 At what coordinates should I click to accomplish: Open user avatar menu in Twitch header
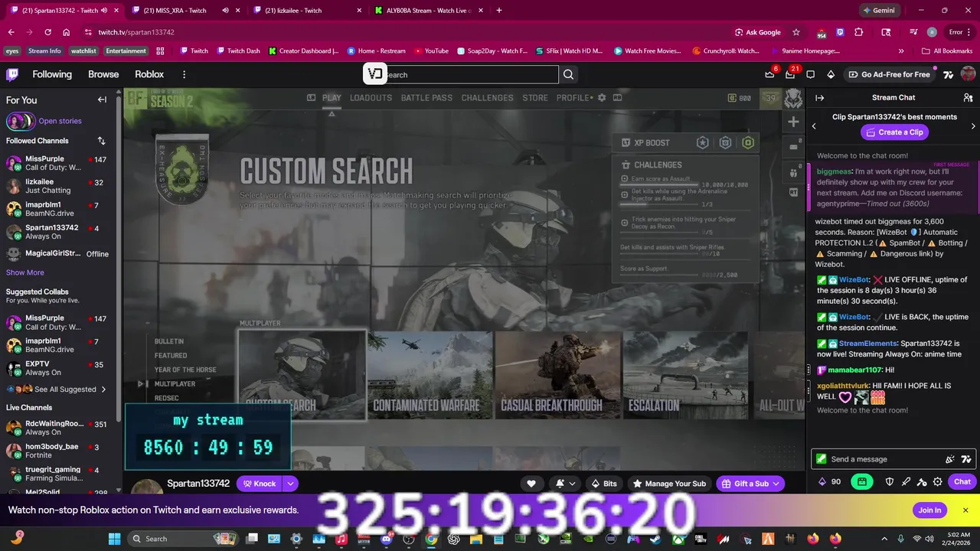point(968,74)
